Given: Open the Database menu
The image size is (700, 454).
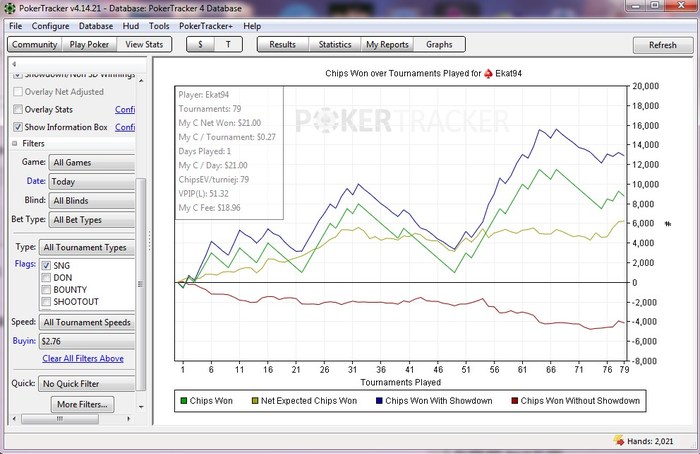Looking at the screenshot, I should click(96, 26).
